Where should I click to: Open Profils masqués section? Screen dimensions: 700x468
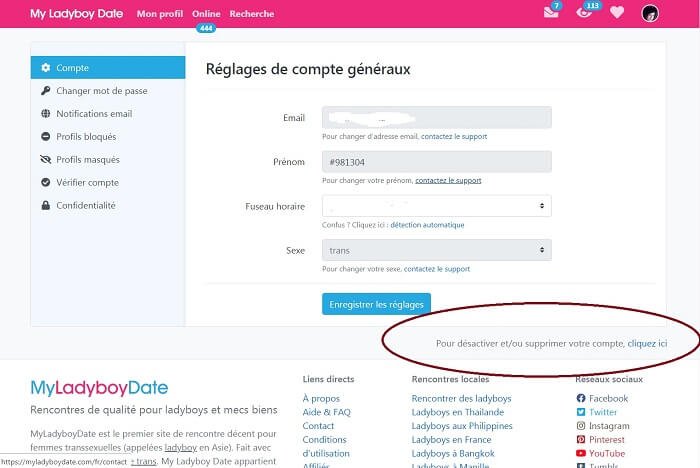[88, 160]
